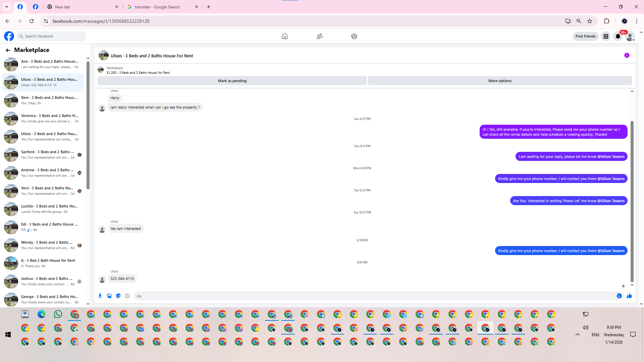Viewport: 644px width, 362px height.
Task: Open the GIF picker
Action: tap(127, 296)
